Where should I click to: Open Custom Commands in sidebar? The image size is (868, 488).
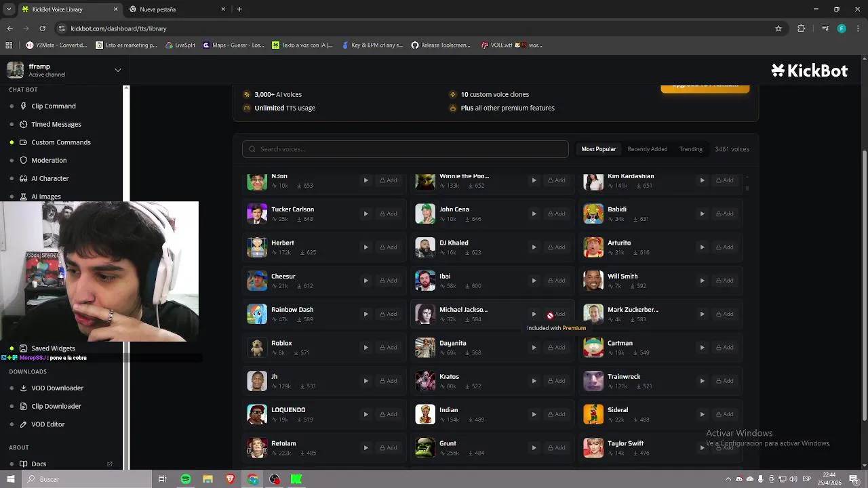(x=61, y=142)
